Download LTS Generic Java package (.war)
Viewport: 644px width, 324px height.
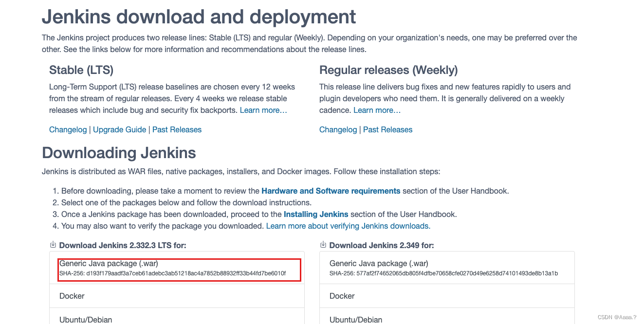tap(177, 268)
